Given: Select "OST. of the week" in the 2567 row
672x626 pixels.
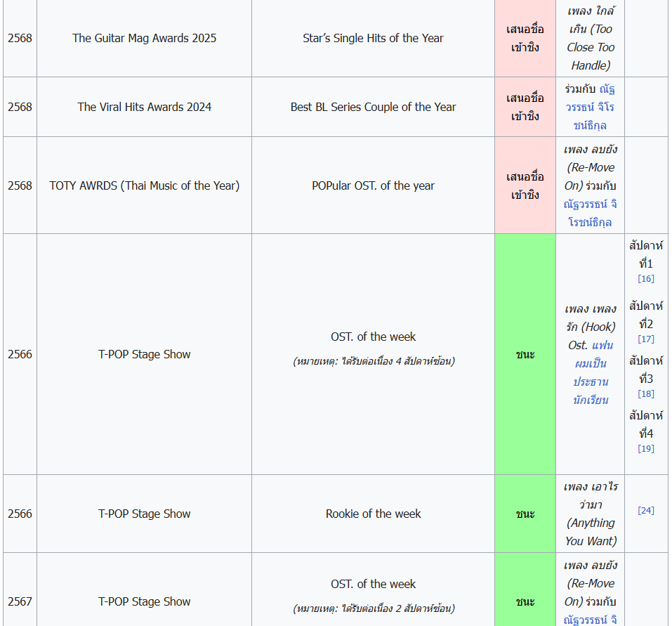Looking at the screenshot, I should tap(373, 584).
